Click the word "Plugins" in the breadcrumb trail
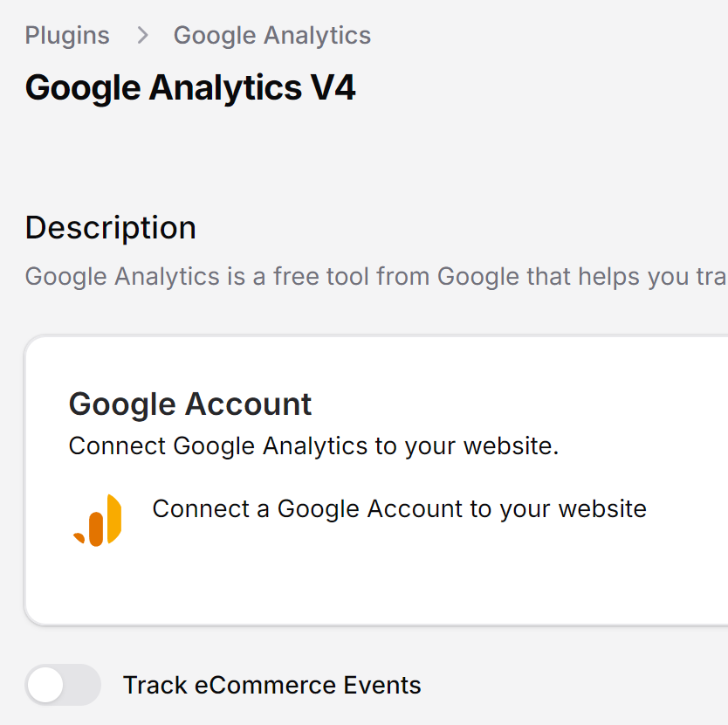This screenshot has height=725, width=728. (x=67, y=36)
